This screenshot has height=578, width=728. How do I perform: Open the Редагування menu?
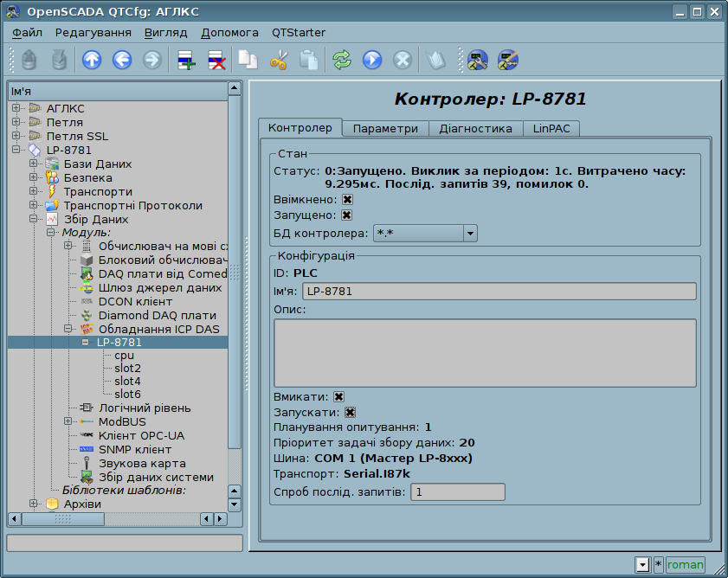pos(93,33)
